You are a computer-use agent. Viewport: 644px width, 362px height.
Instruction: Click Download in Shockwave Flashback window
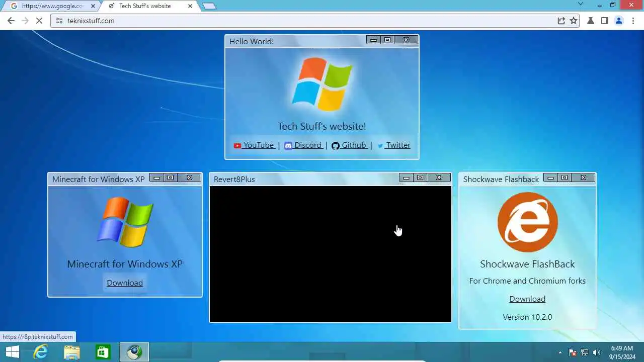point(527,299)
